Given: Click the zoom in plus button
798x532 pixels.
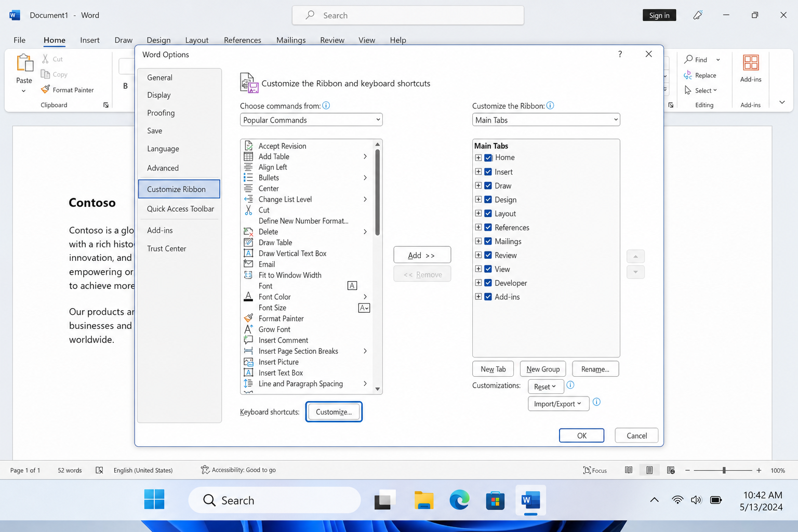Looking at the screenshot, I should pos(759,470).
